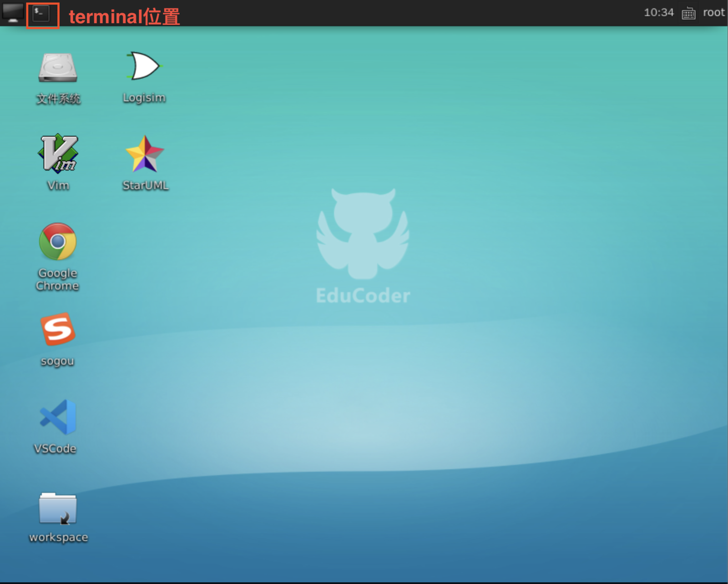The width and height of the screenshot is (728, 584).
Task: Click the sogou label text
Action: pyautogui.click(x=57, y=361)
